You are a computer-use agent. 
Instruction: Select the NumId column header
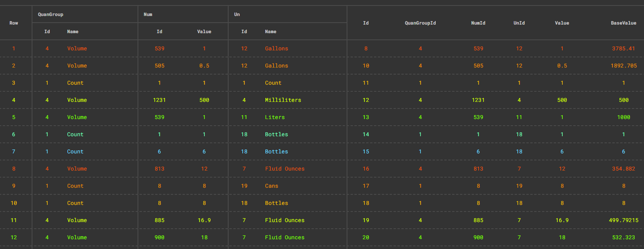coord(478,23)
